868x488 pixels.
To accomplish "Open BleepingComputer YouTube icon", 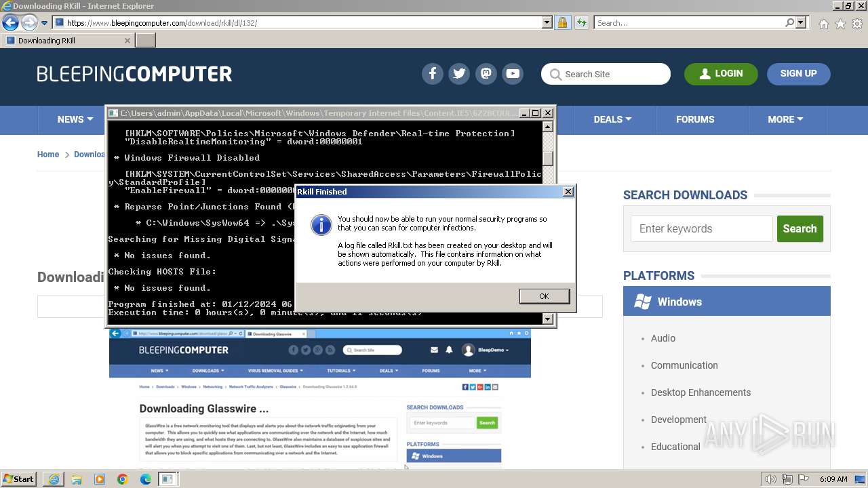I will 513,74.
